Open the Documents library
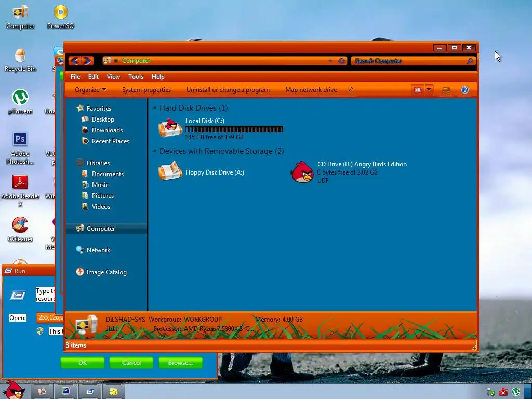The image size is (532, 399). click(x=108, y=174)
